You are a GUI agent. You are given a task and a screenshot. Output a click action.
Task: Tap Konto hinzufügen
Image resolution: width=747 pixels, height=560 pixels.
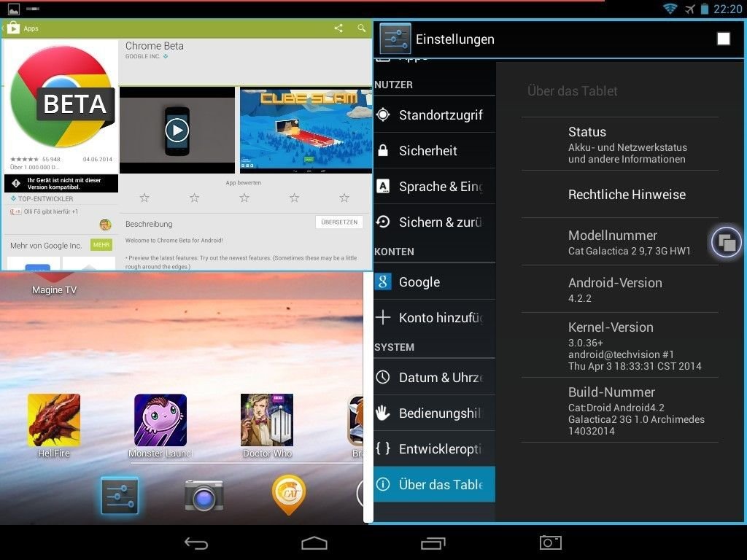pyautogui.click(x=435, y=317)
